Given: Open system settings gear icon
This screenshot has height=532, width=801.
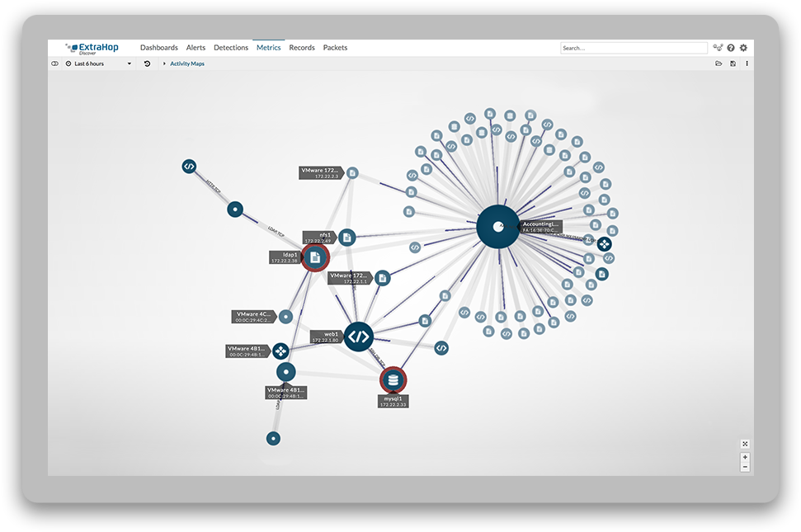Looking at the screenshot, I should [x=743, y=48].
